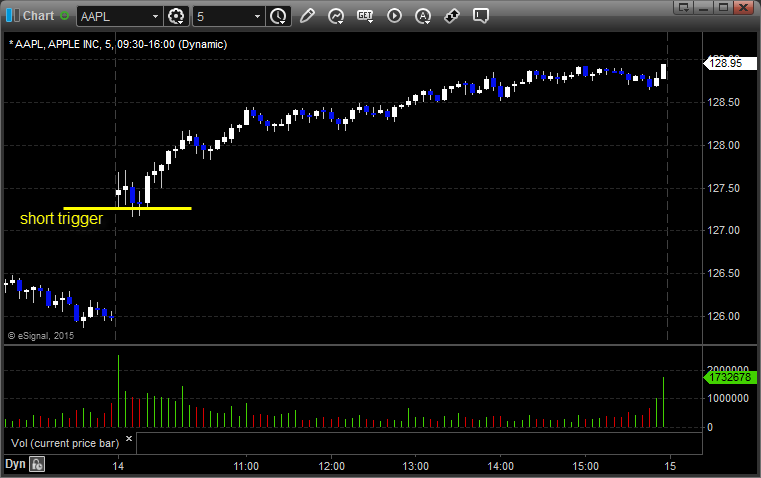This screenshot has width=761, height=478.
Task: Open the studies chart-line menu
Action: pyautogui.click(x=336, y=16)
